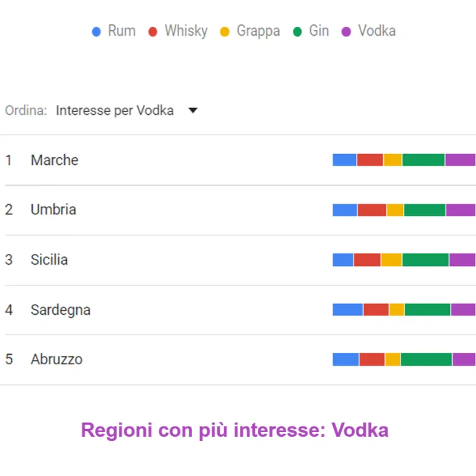Click the yellow Grappa legend dot
The width and height of the screenshot is (476, 476).
tap(224, 32)
